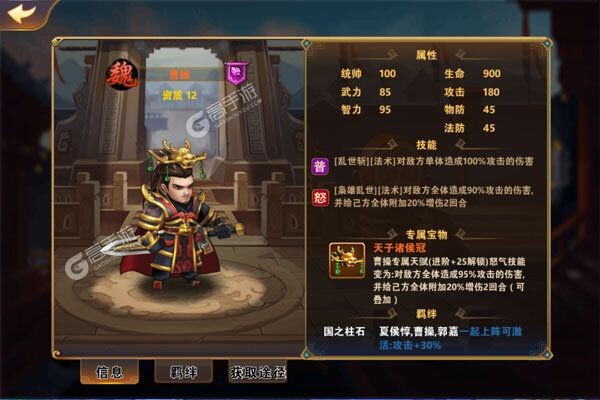Tap the red 魏 faction emblem
600x400 pixels.
point(122,75)
